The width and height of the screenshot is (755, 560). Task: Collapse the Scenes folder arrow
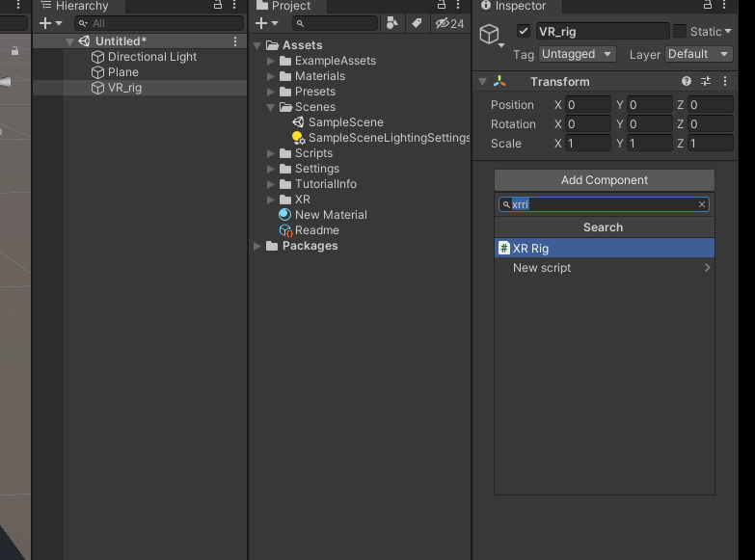(x=271, y=107)
